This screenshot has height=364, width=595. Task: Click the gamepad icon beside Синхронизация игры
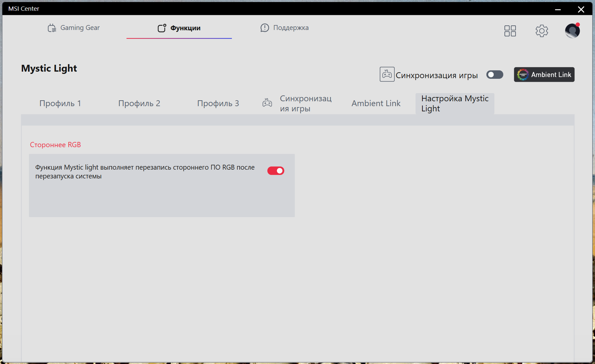point(387,74)
